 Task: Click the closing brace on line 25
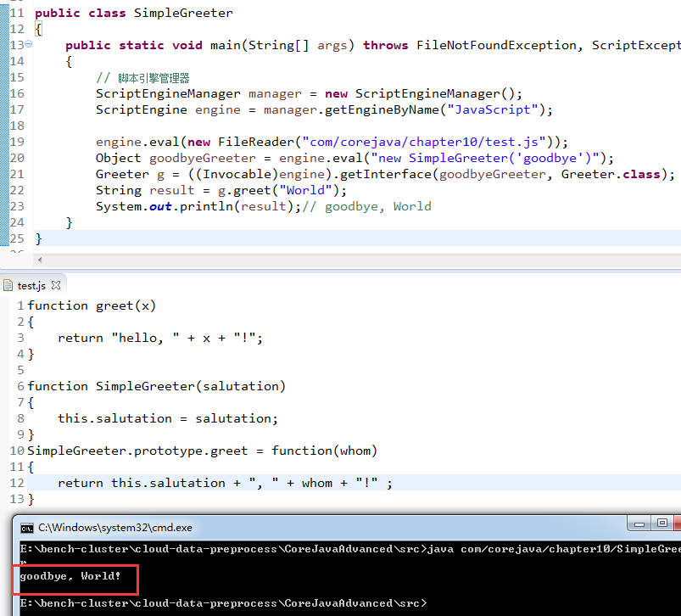point(39,238)
